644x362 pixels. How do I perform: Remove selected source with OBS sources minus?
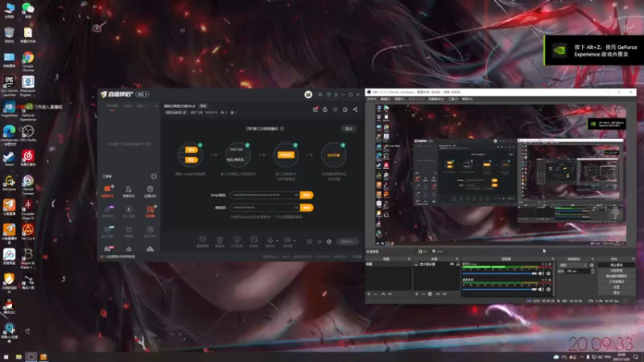point(423,294)
